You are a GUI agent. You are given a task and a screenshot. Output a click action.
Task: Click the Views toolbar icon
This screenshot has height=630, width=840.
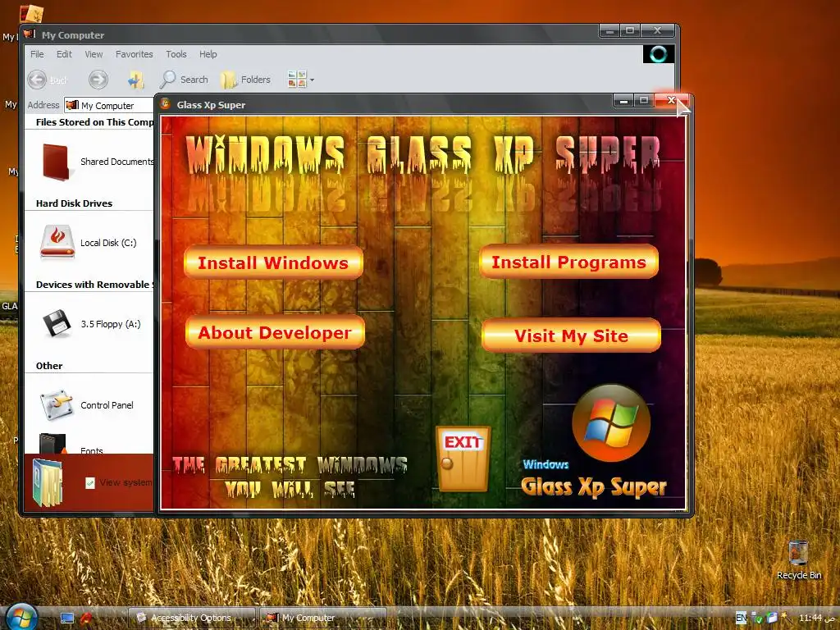[297, 80]
